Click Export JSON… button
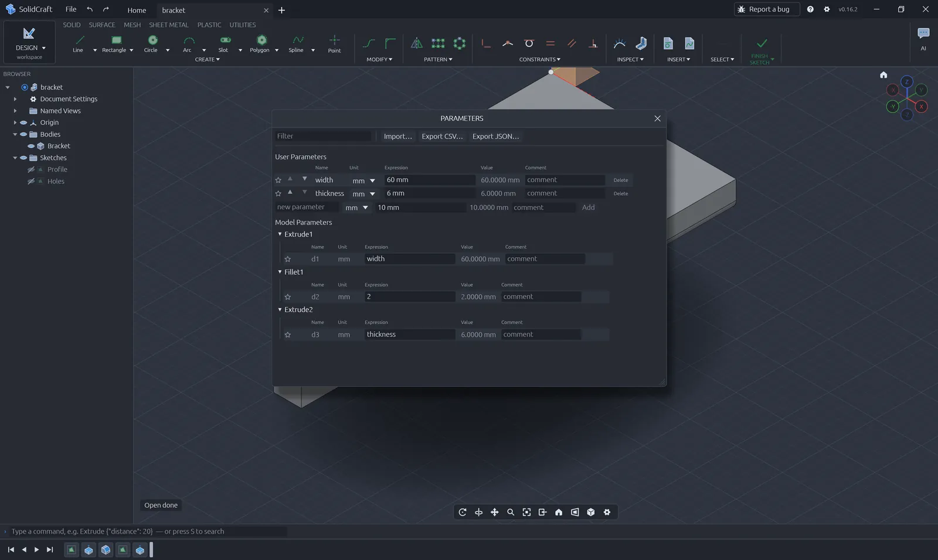938x560 pixels. 495,136
